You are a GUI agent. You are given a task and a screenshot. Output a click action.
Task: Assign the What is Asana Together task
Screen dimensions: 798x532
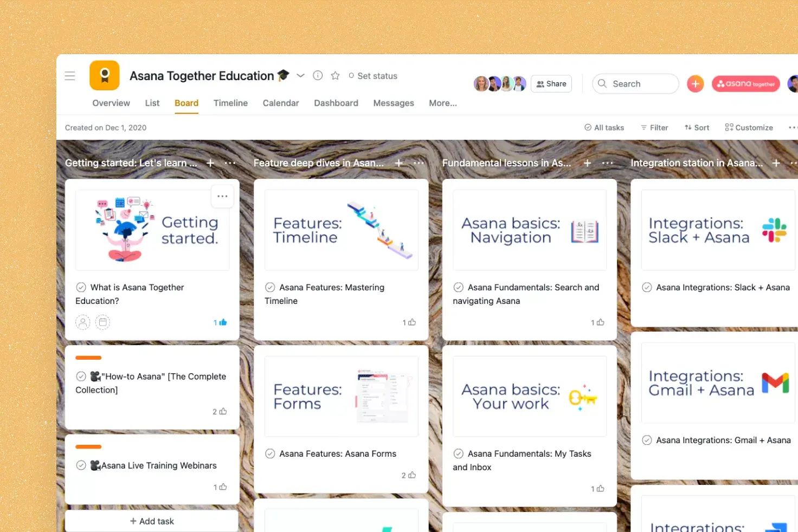click(82, 322)
